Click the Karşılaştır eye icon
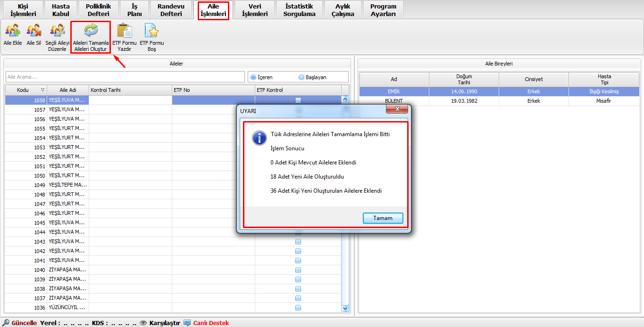Screen dimensions: 644x327 [143, 323]
